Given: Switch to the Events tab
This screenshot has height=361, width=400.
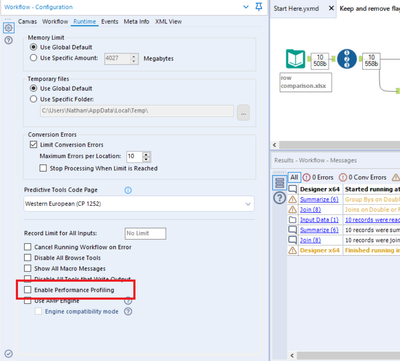Looking at the screenshot, I should tap(110, 21).
